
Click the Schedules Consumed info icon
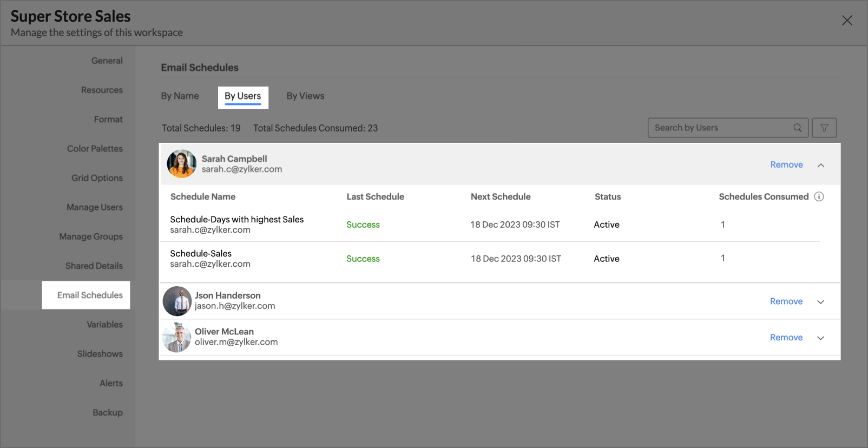(819, 196)
